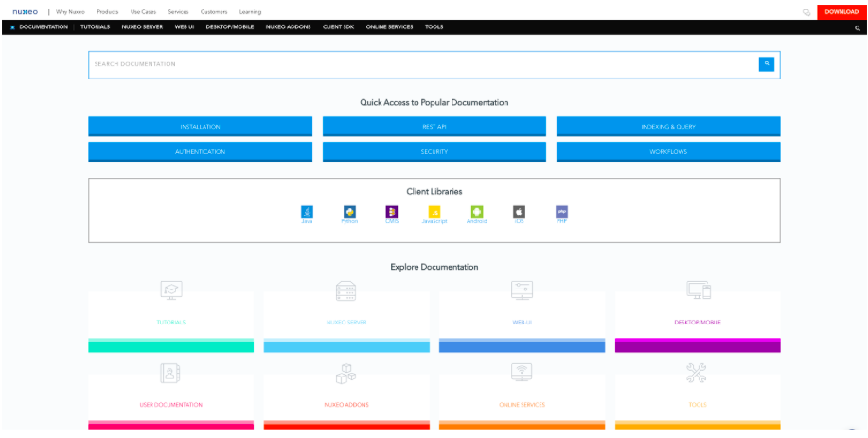This screenshot has height=438, width=868.
Task: Open Installation quick access button
Action: click(200, 127)
